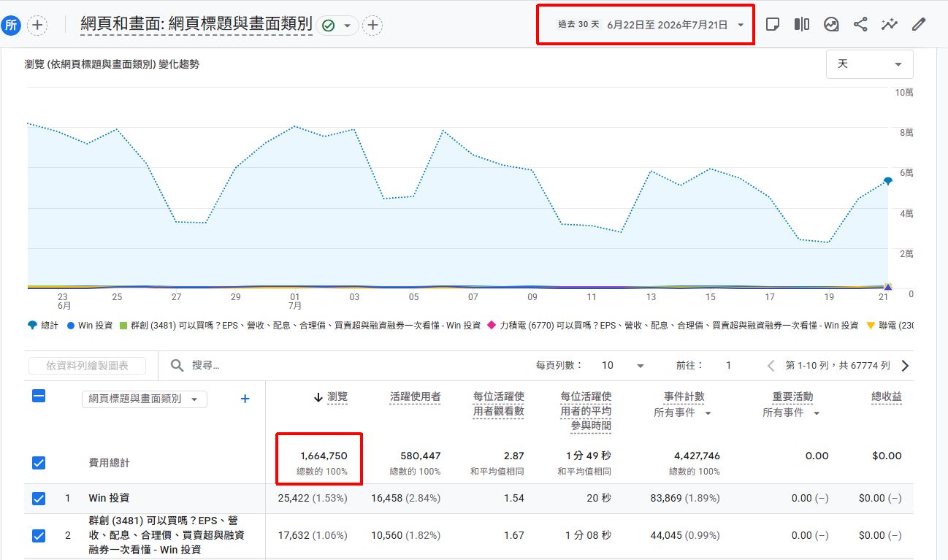Click the chart title 瀏覽 變化趨勢
This screenshot has height=560, width=948.
point(112,64)
